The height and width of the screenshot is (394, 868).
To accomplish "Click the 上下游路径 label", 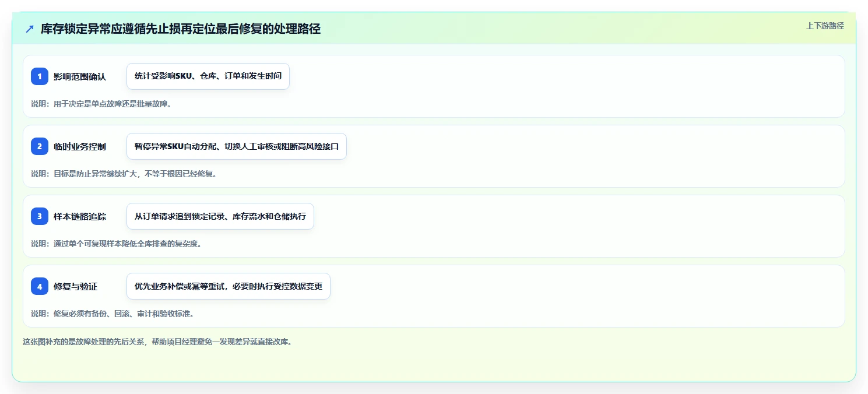I will point(825,26).
